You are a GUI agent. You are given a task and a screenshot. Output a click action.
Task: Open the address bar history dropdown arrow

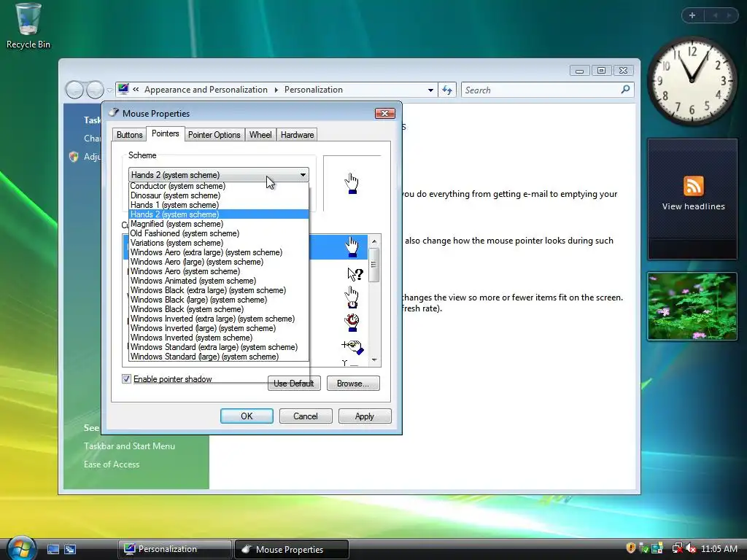pyautogui.click(x=430, y=90)
